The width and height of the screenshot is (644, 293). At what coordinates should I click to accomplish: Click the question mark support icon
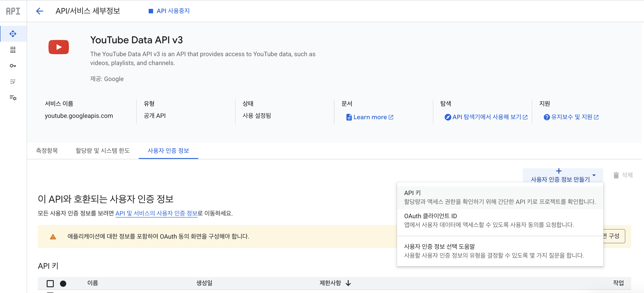547,117
